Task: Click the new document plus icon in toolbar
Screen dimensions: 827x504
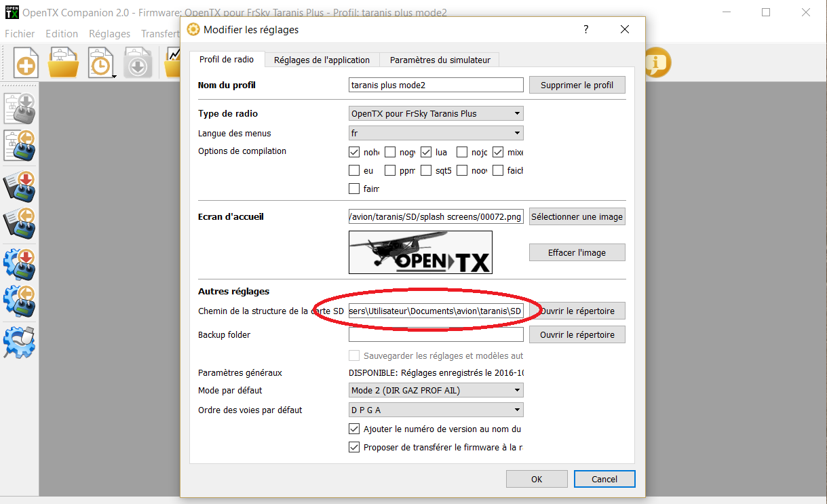Action: point(26,63)
